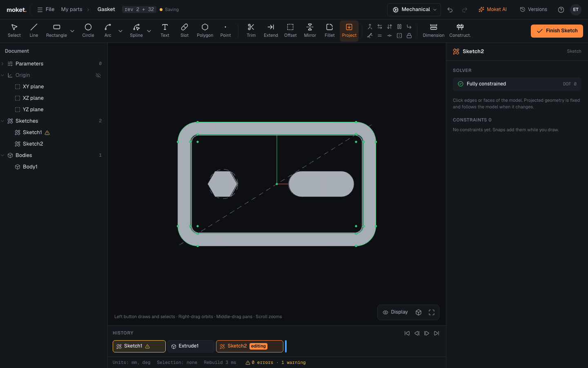This screenshot has height=368, width=588.
Task: Open the File menu
Action: 46,9
